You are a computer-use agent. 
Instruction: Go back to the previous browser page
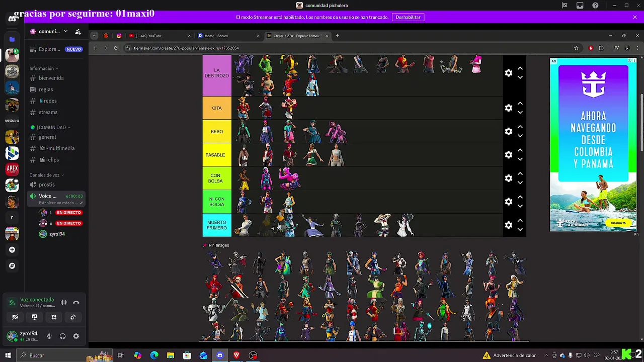click(95, 48)
